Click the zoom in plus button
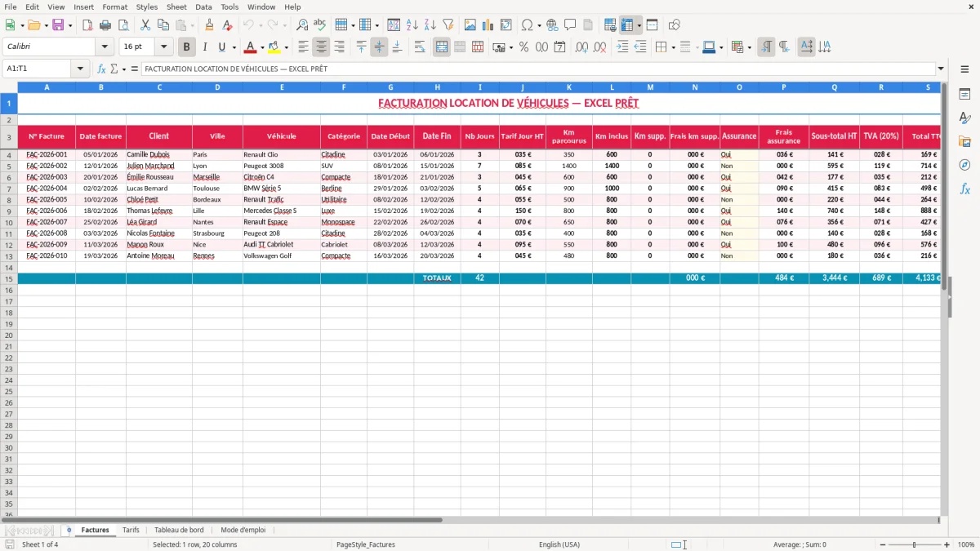The width and height of the screenshot is (980, 551). coord(947,544)
